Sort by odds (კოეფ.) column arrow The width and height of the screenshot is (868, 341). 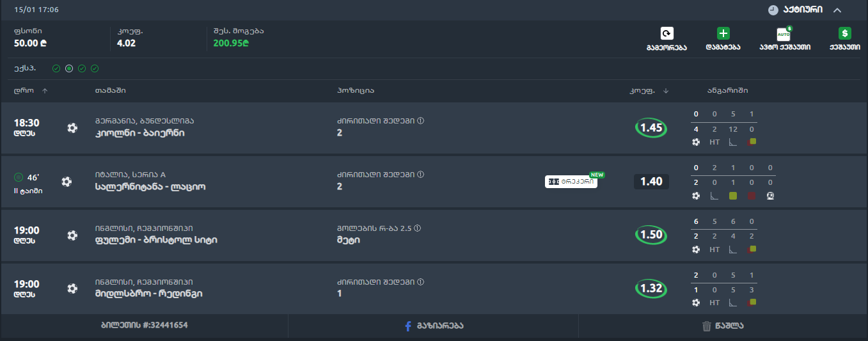[x=666, y=91]
